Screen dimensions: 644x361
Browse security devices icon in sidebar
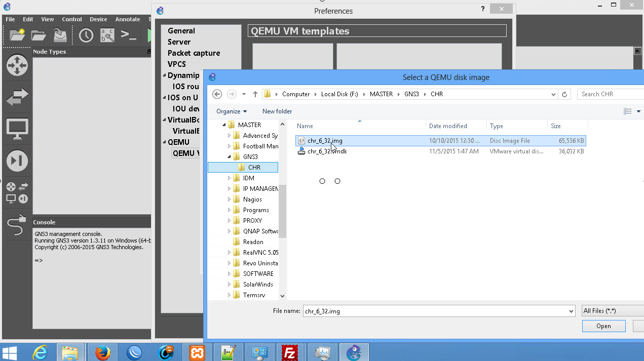tap(17, 161)
